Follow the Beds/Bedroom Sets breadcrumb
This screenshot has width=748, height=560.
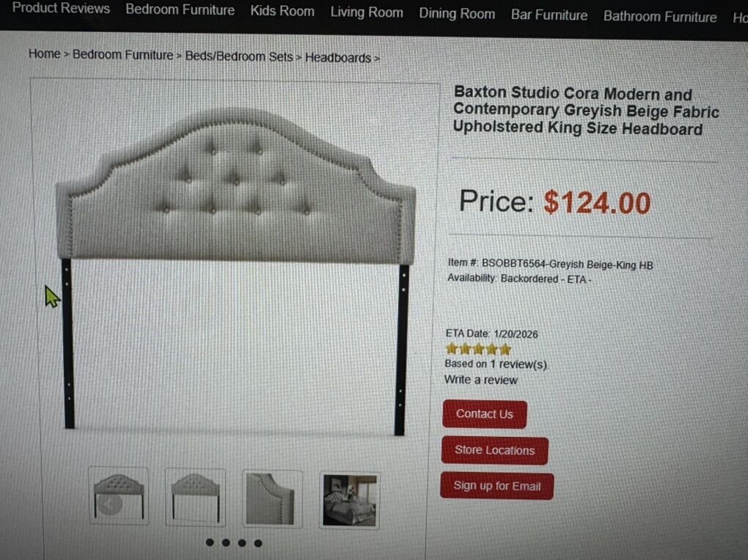pos(239,56)
